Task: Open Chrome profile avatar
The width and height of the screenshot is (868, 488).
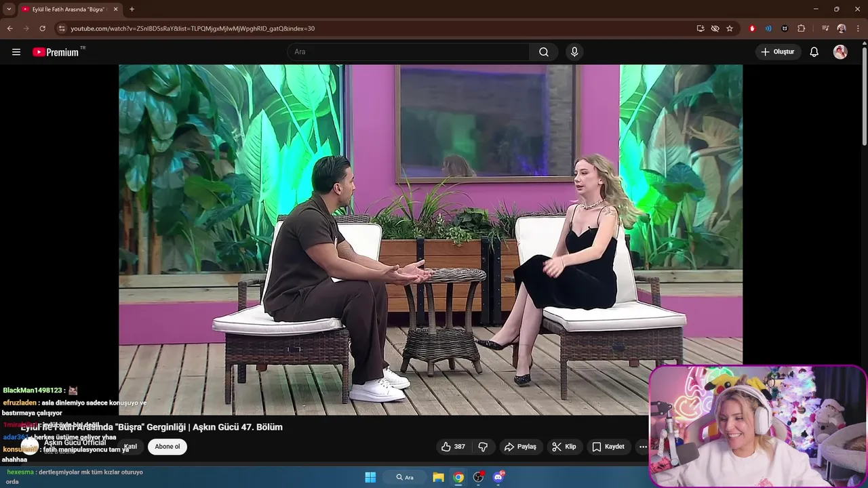Action: click(842, 28)
